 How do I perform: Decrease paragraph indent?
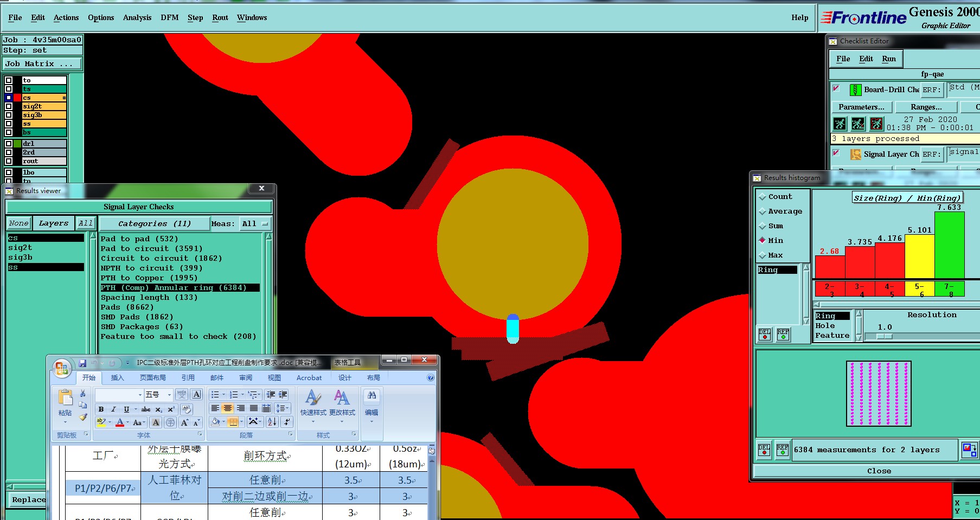tap(271, 395)
